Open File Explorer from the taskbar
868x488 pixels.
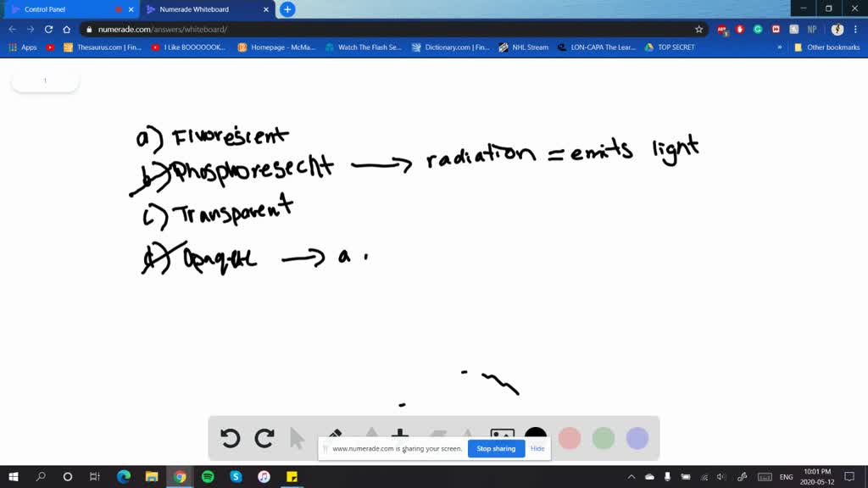pos(152,477)
